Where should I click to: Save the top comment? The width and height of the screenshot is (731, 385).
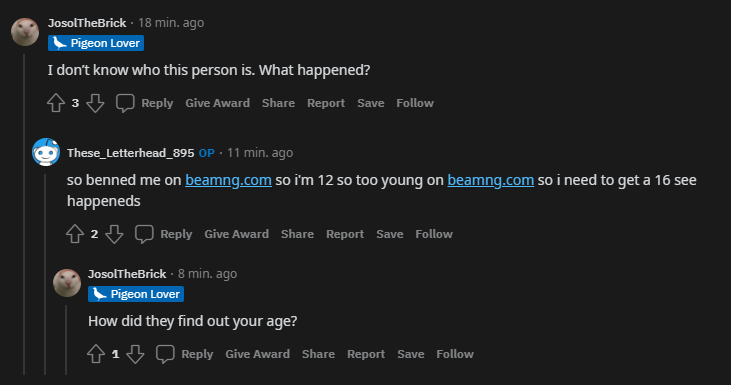tap(371, 103)
